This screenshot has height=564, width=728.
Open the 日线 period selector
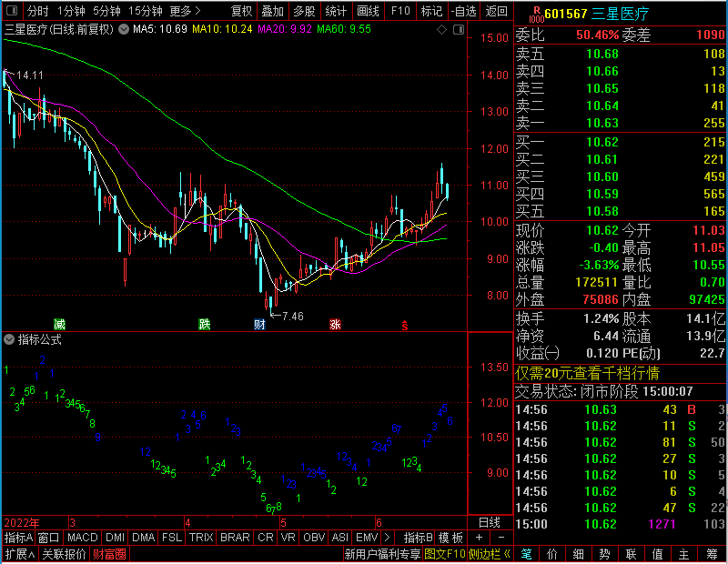pyautogui.click(x=490, y=523)
